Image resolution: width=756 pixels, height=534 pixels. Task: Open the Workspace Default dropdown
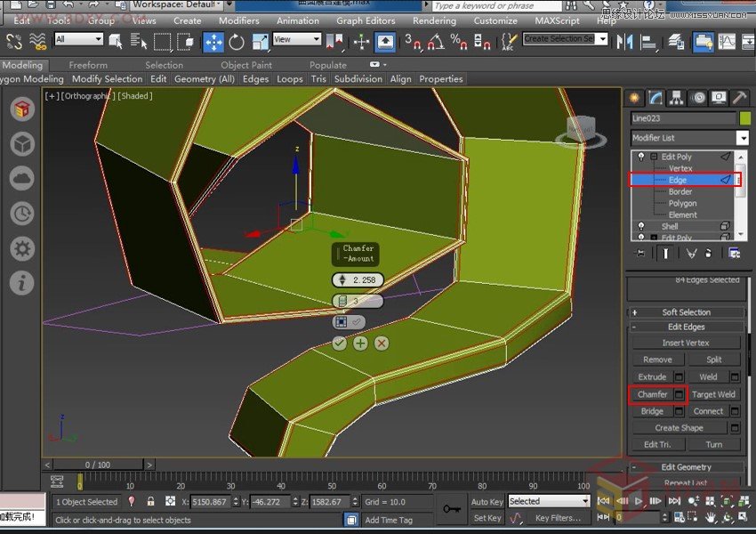point(181,4)
